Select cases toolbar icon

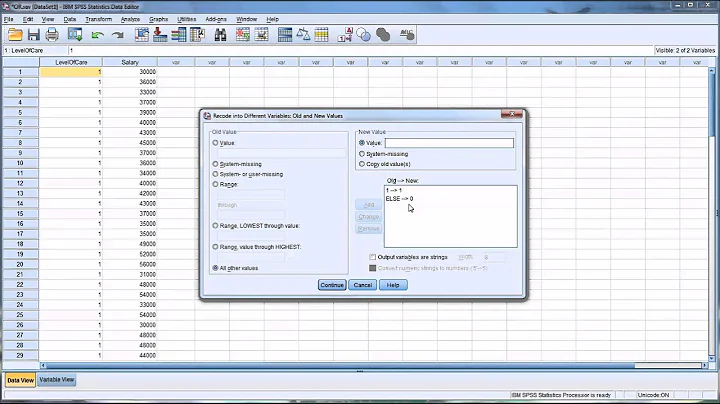point(321,35)
